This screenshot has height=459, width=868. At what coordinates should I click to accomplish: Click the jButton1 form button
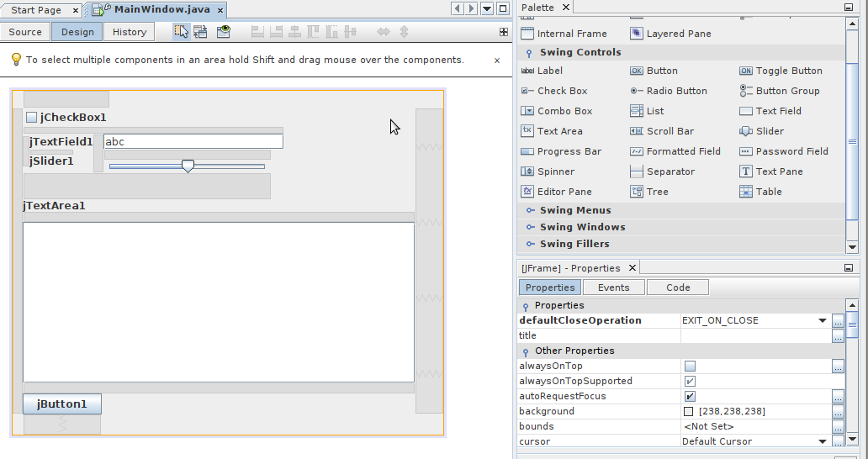62,404
